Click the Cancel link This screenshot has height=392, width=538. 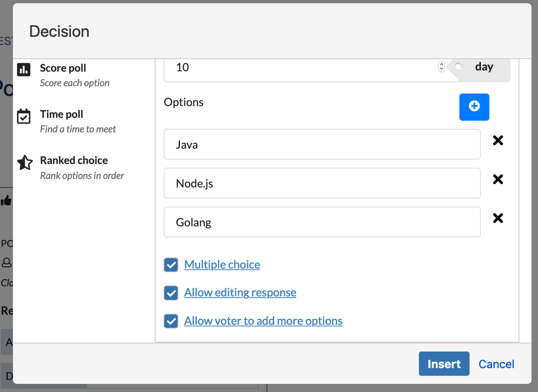tap(496, 364)
